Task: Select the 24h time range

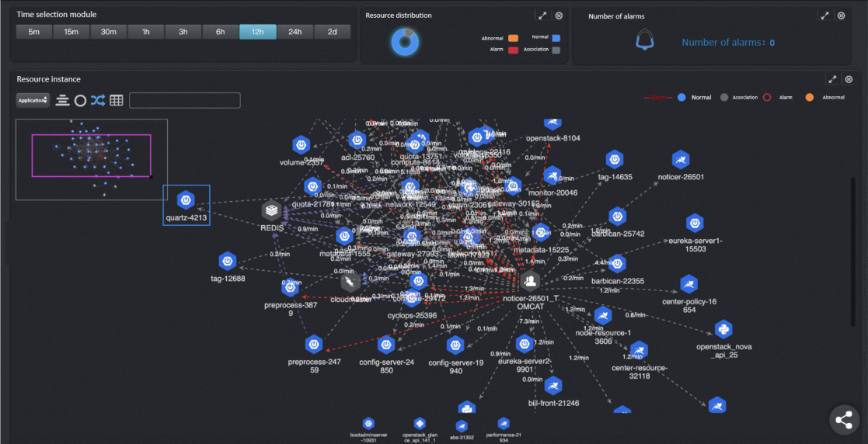Action: click(x=295, y=32)
